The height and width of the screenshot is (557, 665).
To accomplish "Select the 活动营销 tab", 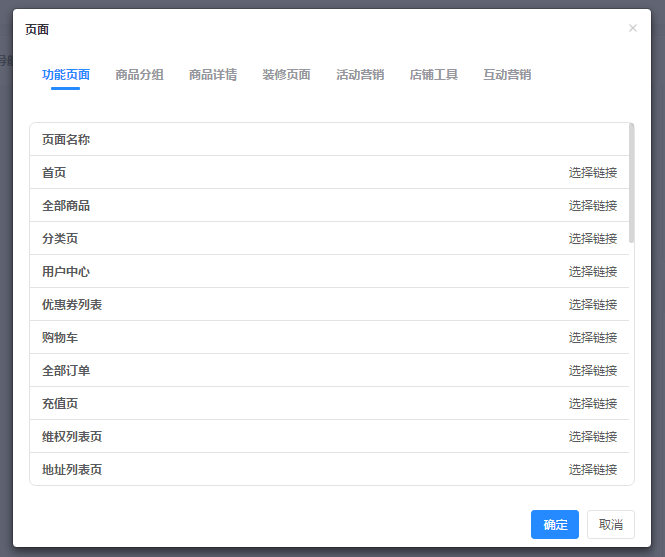I will click(360, 75).
